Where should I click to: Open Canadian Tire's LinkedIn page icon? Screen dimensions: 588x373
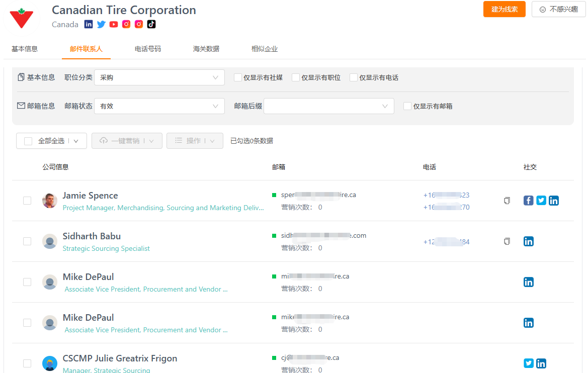pos(89,24)
